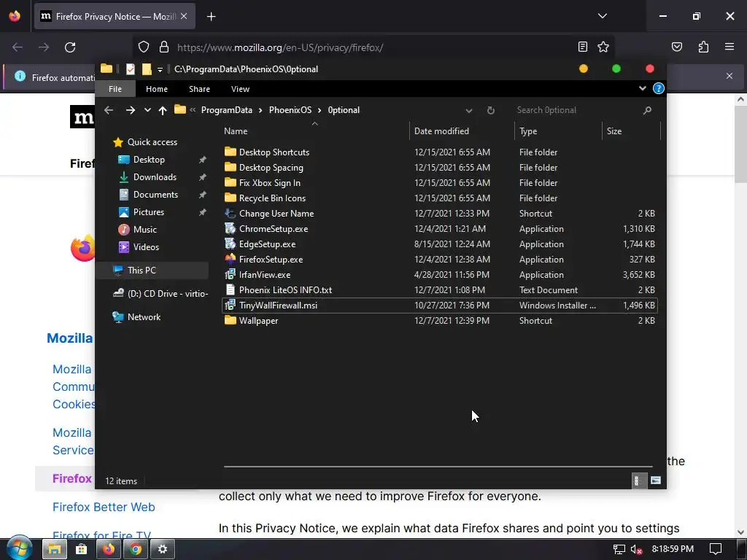Click the New folder quick access toolbar icon
The height and width of the screenshot is (560, 747).
click(146, 69)
